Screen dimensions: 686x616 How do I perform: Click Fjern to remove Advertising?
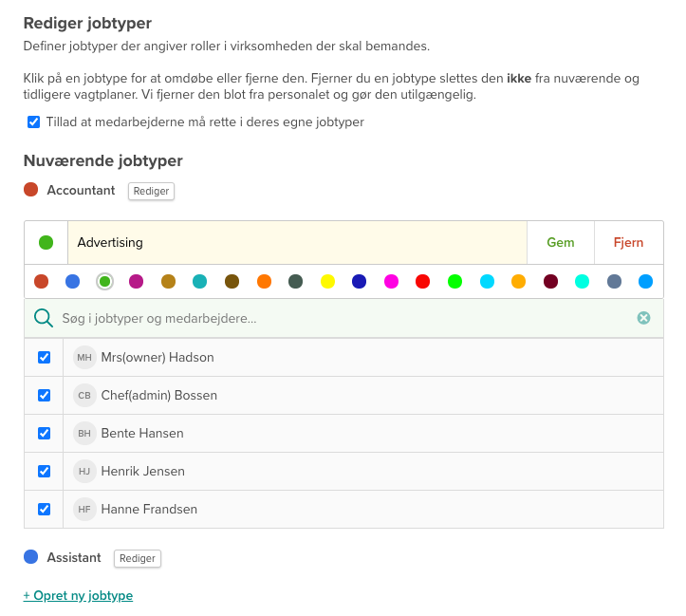[628, 243]
